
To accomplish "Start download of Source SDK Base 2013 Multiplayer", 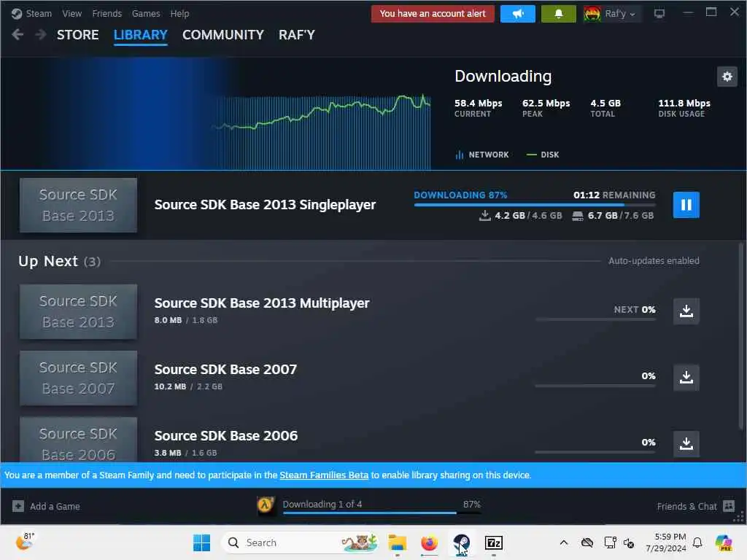I will pyautogui.click(x=686, y=311).
